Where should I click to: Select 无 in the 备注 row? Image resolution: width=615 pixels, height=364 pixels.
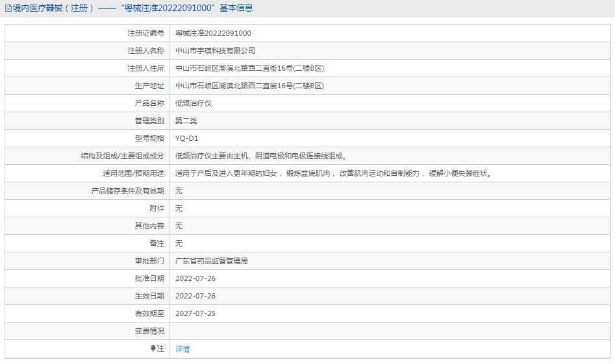(179, 243)
